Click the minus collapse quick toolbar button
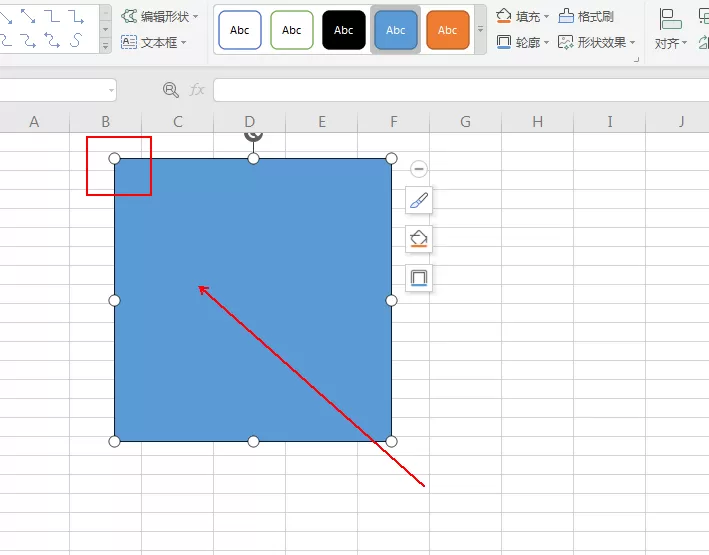 [419, 169]
